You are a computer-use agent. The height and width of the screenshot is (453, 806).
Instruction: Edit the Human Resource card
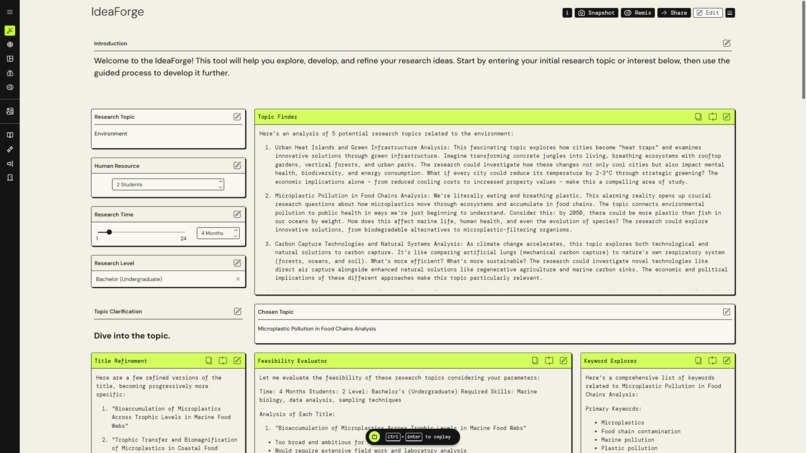237,166
